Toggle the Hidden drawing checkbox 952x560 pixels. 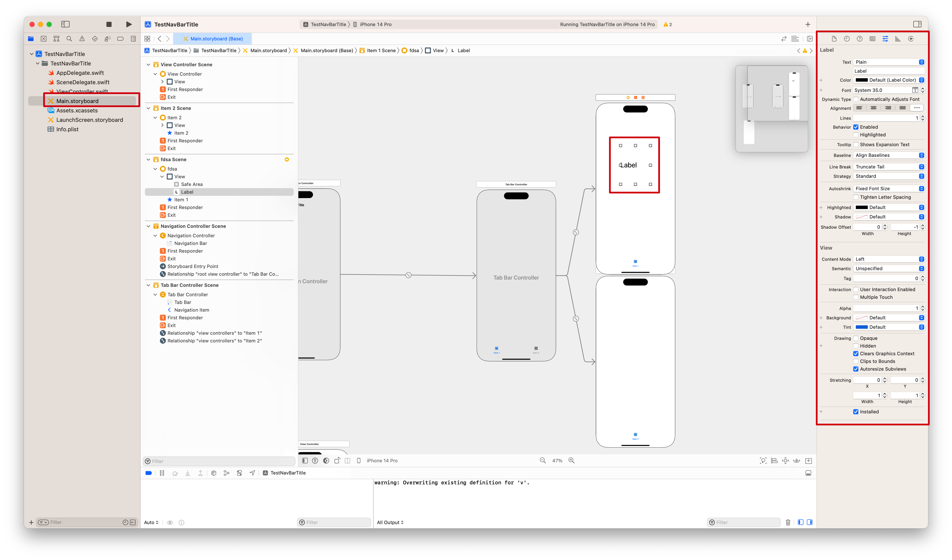856,346
